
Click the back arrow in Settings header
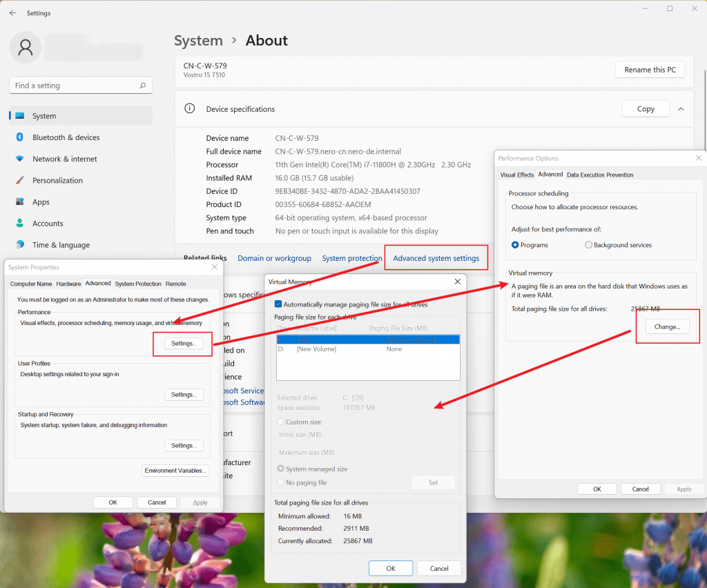12,13
